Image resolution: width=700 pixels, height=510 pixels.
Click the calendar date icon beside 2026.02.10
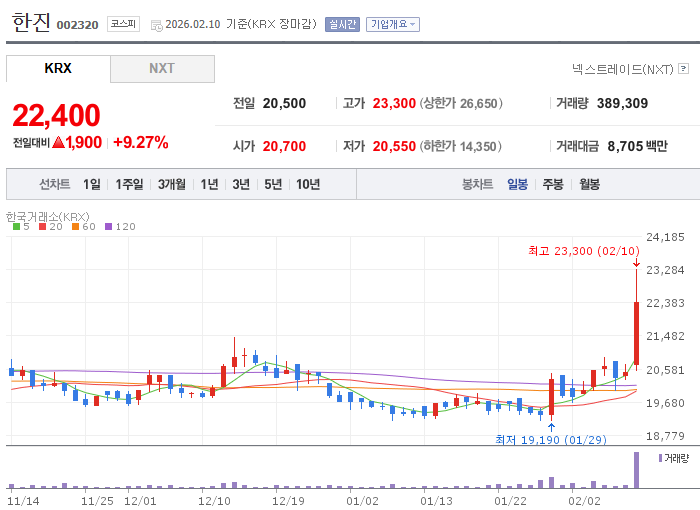157,26
